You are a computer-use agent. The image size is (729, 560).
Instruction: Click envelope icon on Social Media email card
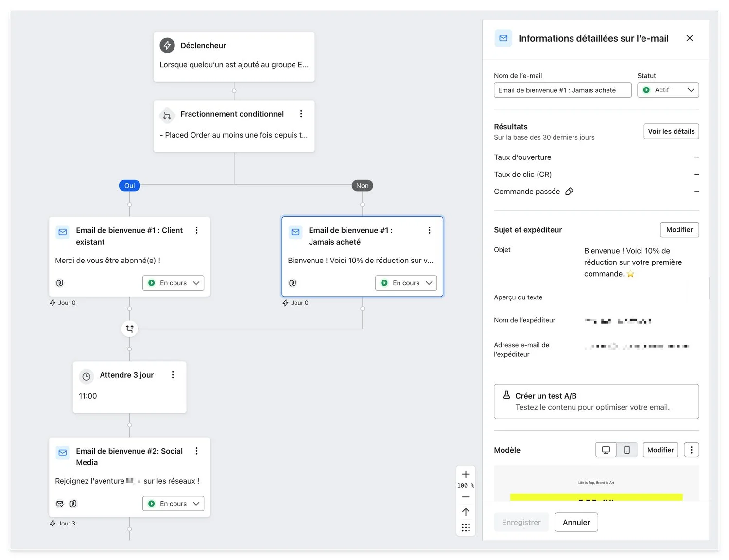63,453
